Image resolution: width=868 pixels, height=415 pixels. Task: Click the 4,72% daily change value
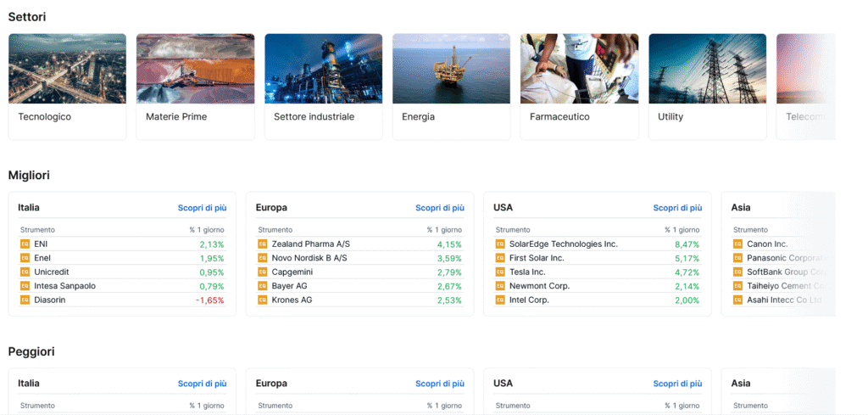point(687,272)
